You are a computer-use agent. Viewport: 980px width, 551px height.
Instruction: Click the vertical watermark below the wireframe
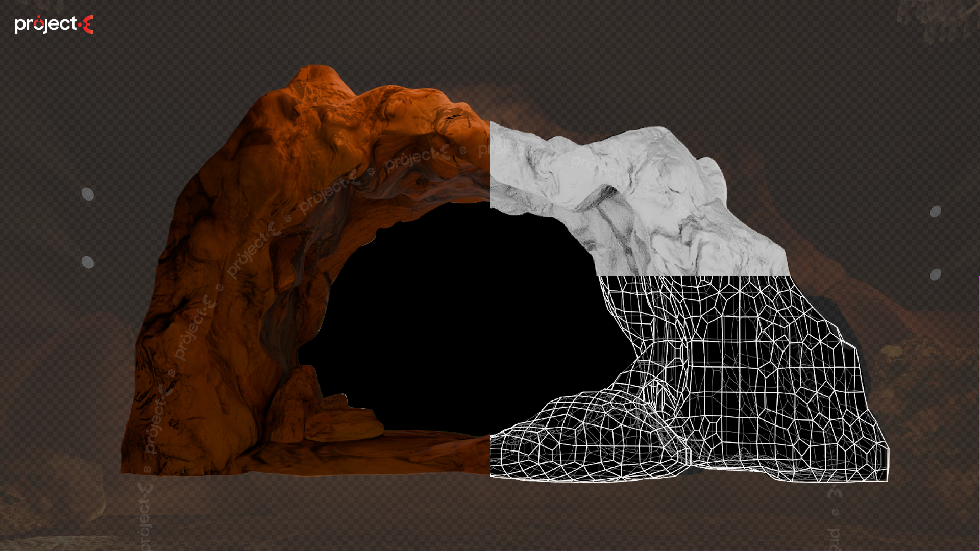(835, 518)
